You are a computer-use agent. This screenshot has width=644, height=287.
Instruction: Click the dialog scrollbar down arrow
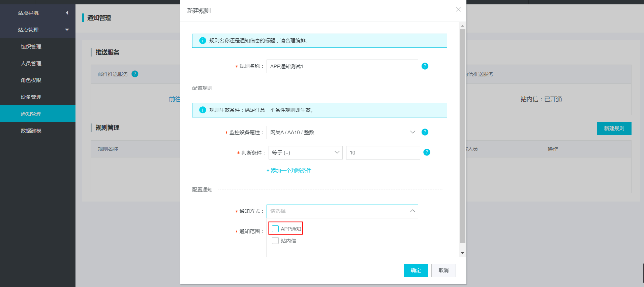coord(462,253)
